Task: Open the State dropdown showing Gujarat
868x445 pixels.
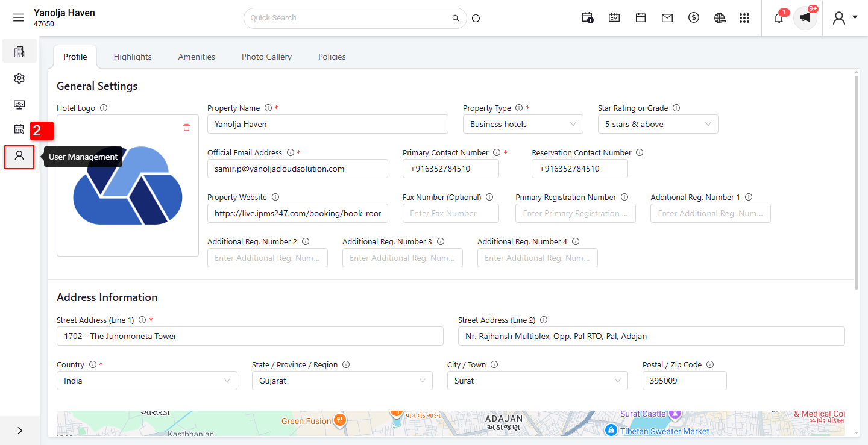Action: (342, 381)
